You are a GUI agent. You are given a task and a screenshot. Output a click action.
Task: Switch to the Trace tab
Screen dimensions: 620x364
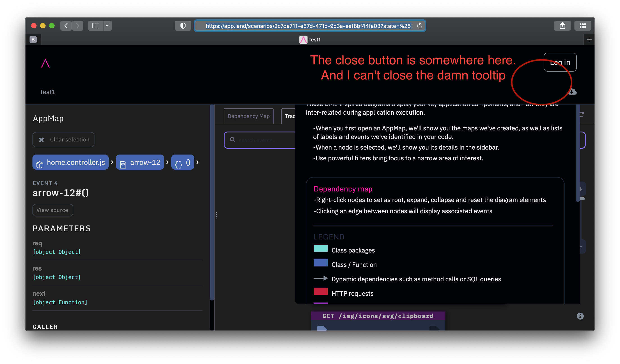tap(290, 116)
